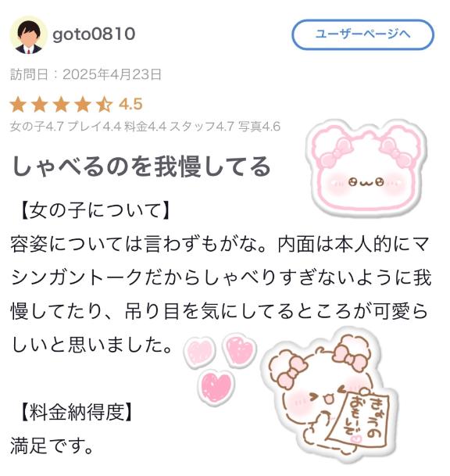Select the fourth rating star

(x=83, y=105)
